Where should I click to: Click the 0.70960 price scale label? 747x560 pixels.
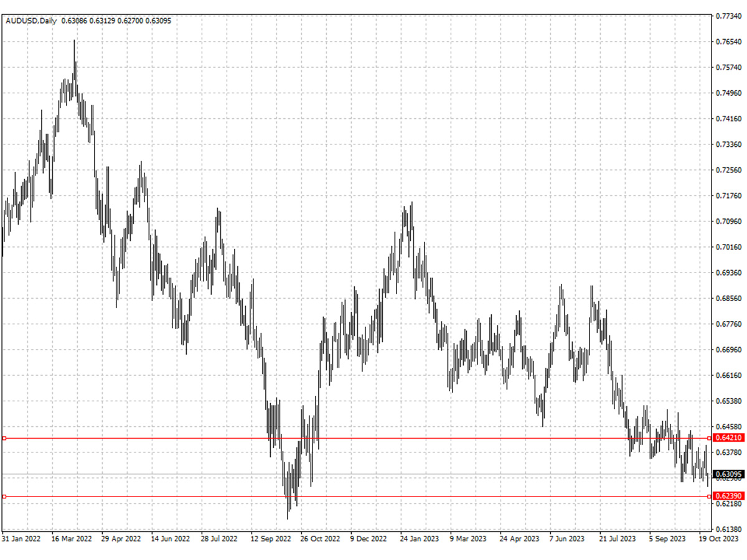click(x=728, y=221)
